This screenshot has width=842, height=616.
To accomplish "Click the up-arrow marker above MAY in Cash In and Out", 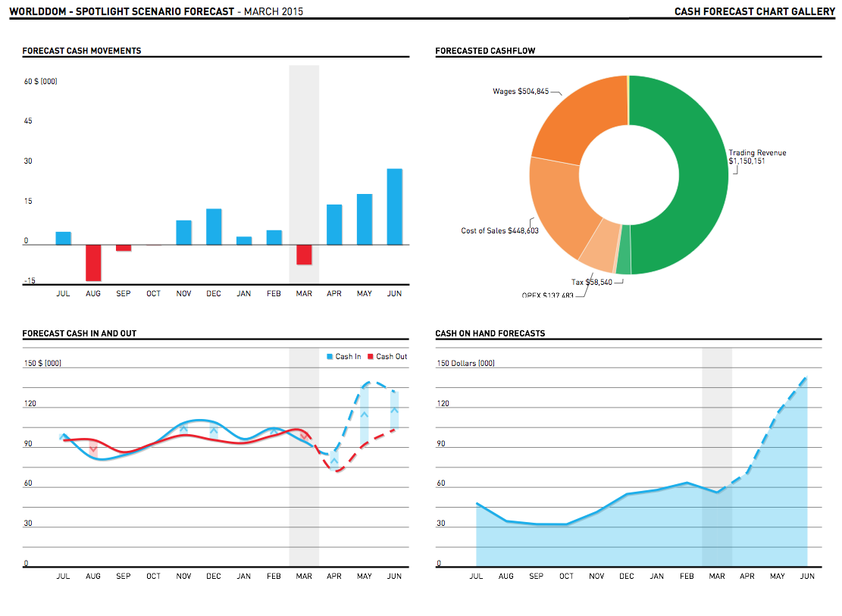I will [365, 414].
